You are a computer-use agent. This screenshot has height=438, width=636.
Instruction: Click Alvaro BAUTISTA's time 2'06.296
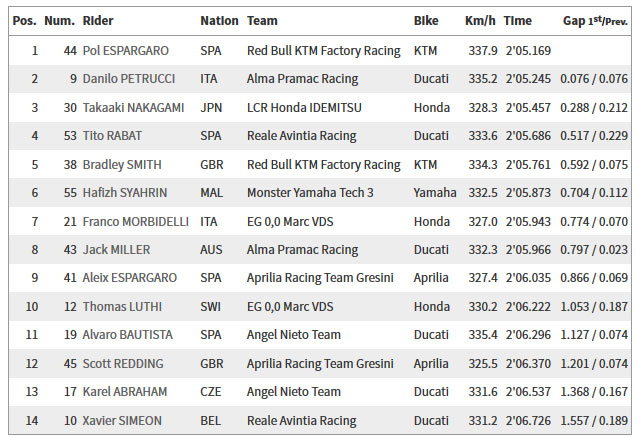pyautogui.click(x=528, y=335)
